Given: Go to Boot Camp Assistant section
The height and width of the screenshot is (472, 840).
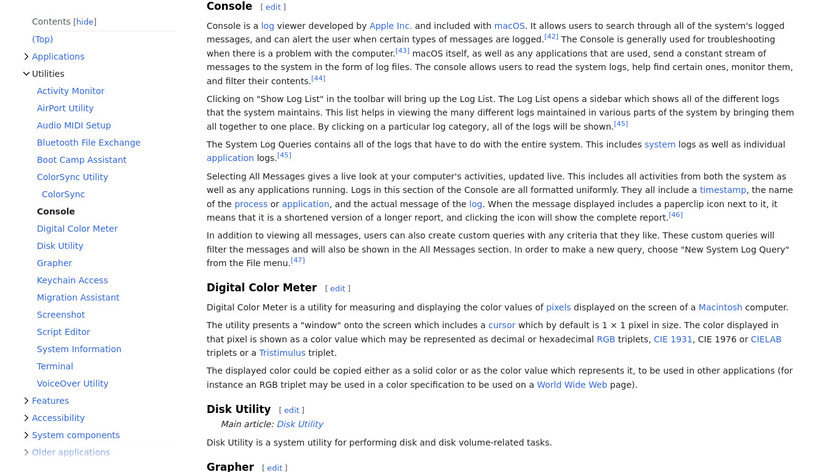Looking at the screenshot, I should coord(81,160).
